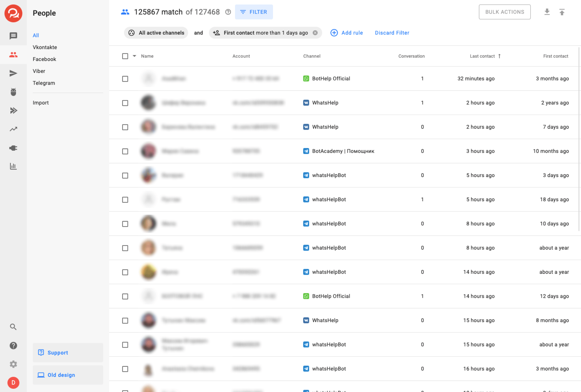Open the automation double-arrow icon
Viewport: 581px width, 392px height.
13,110
